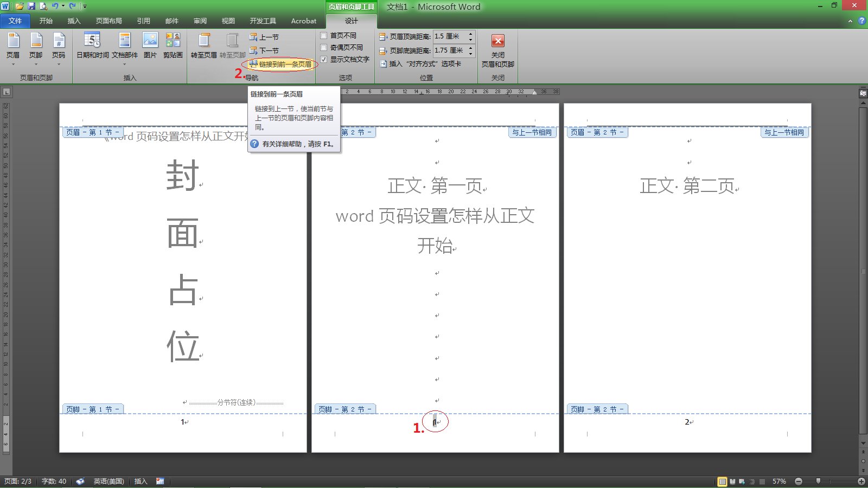
Task: Close header/footer view with 关闭 icon
Action: (x=498, y=49)
